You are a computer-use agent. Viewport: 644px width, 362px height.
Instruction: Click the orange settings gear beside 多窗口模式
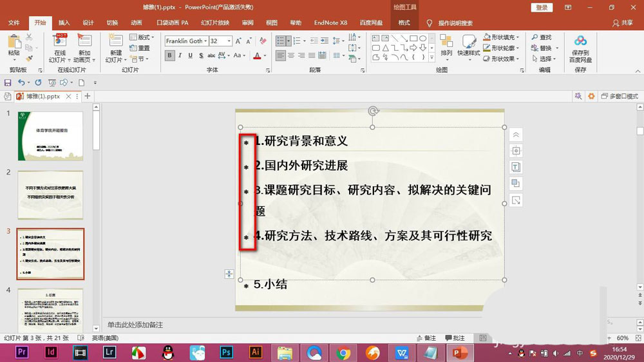pyautogui.click(x=591, y=96)
